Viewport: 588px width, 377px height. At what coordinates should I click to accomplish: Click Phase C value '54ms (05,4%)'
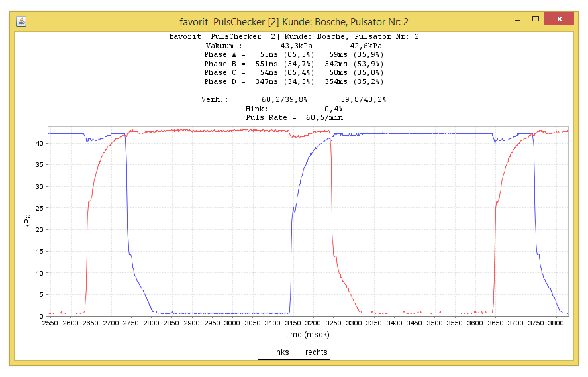(287, 72)
